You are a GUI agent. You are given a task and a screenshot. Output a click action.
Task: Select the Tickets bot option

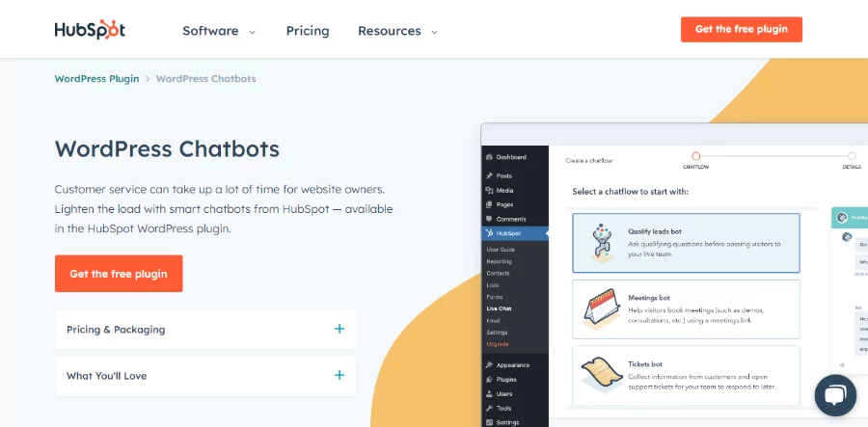click(686, 375)
